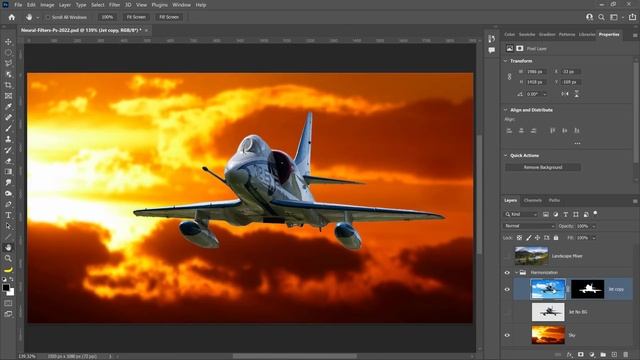
Task: Select the Crop tool
Action: click(8, 85)
